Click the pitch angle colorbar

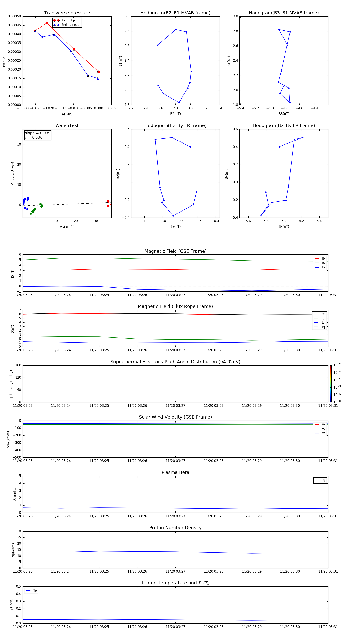[331, 384]
